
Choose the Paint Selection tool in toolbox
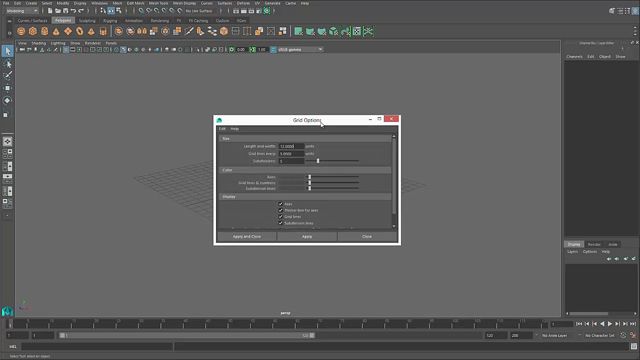[x=7, y=76]
